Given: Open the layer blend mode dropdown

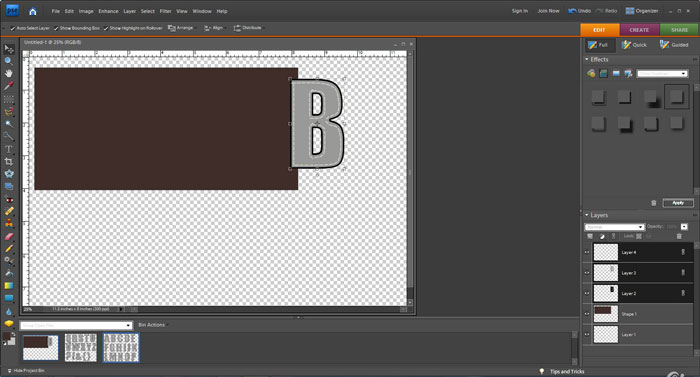Looking at the screenshot, I should 614,227.
